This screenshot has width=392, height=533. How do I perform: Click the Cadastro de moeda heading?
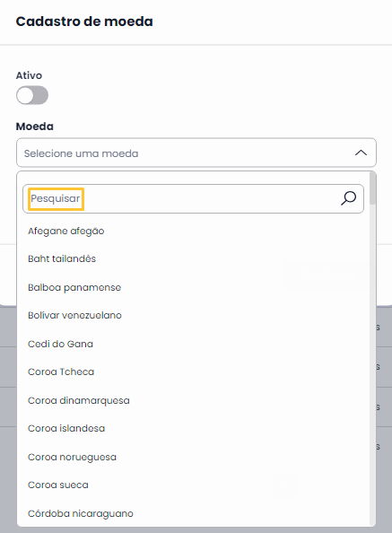click(84, 22)
